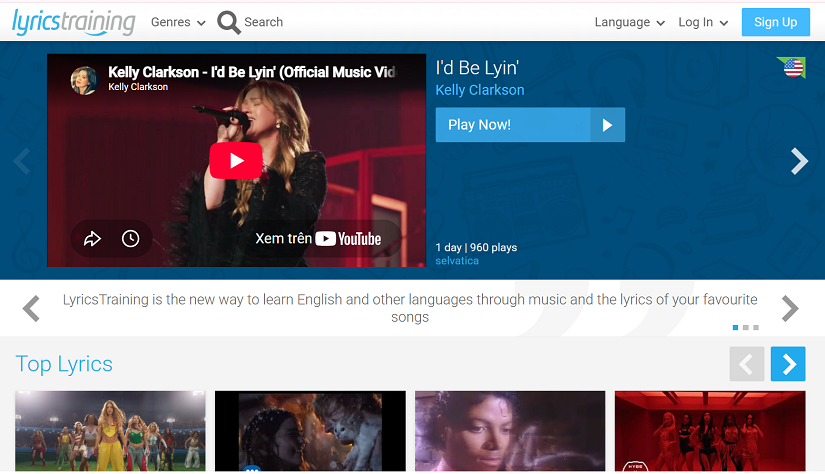Image resolution: width=825 pixels, height=474 pixels.
Task: Click the Search label in navbar
Action: 264,22
